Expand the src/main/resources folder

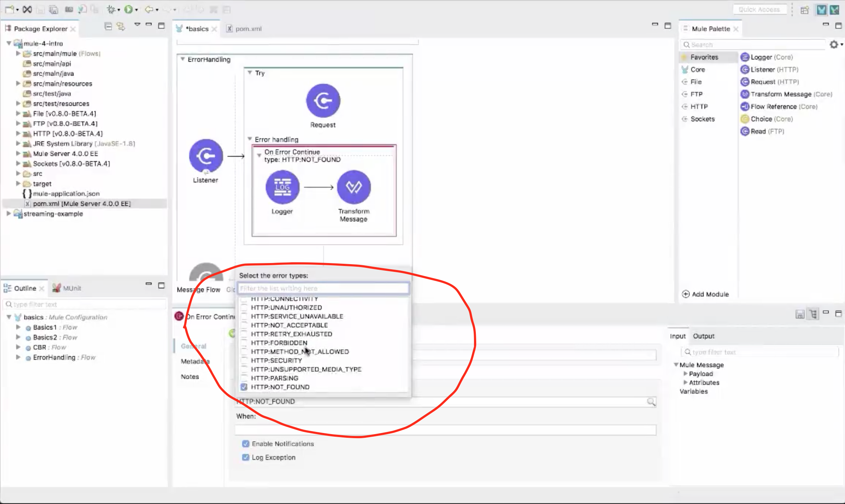click(18, 84)
